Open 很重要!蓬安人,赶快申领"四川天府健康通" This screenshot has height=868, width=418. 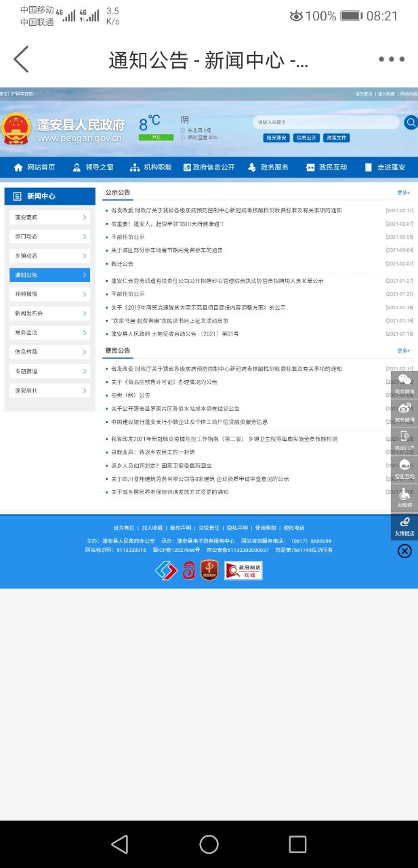(167, 224)
